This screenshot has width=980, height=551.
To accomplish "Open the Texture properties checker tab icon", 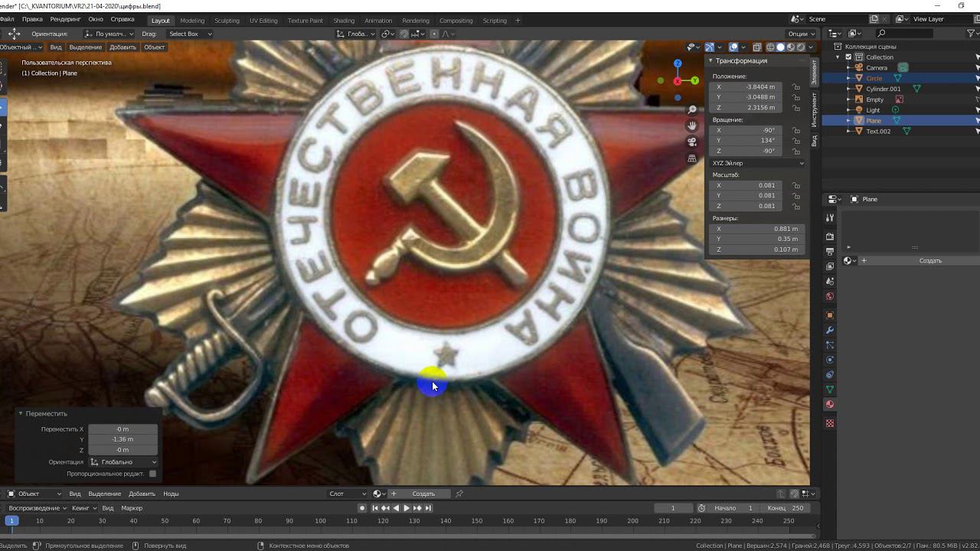I will 830,423.
